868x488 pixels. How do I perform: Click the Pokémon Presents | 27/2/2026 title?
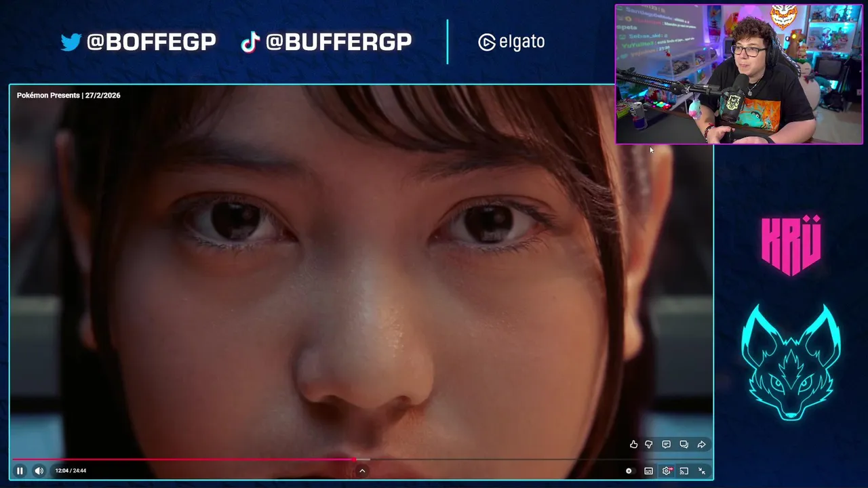(x=68, y=96)
